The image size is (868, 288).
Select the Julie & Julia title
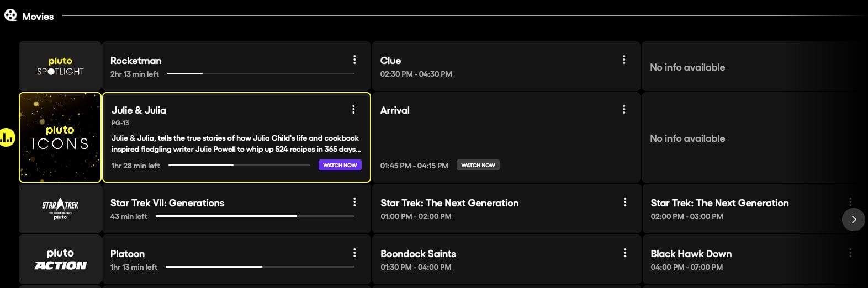(x=139, y=110)
